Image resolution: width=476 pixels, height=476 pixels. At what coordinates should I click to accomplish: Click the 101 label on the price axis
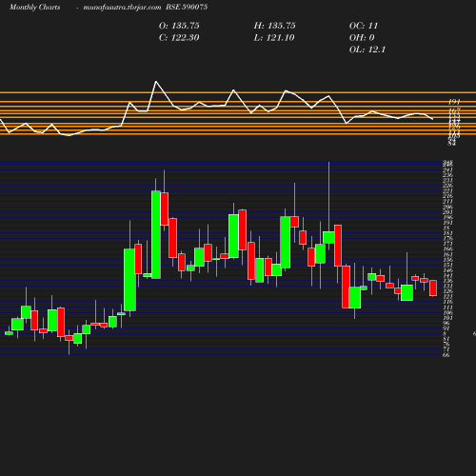click(x=447, y=318)
